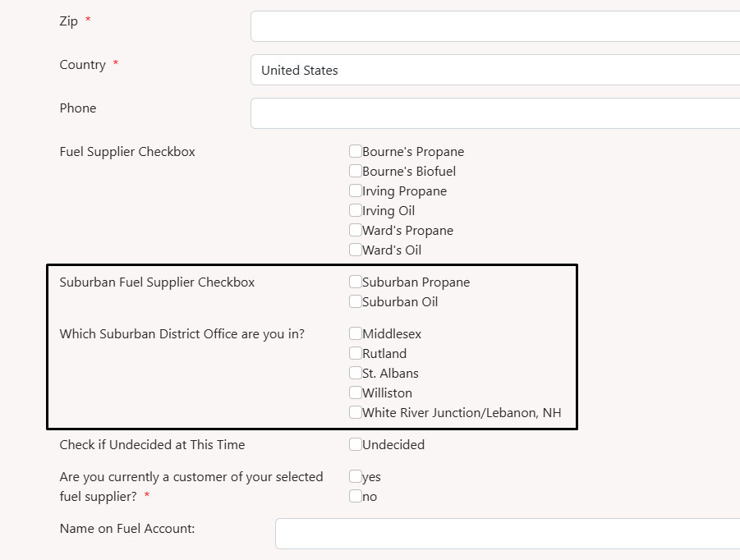Screen dimensions: 740x560
Task: Mark the Undecided checkbox
Action: (x=356, y=444)
